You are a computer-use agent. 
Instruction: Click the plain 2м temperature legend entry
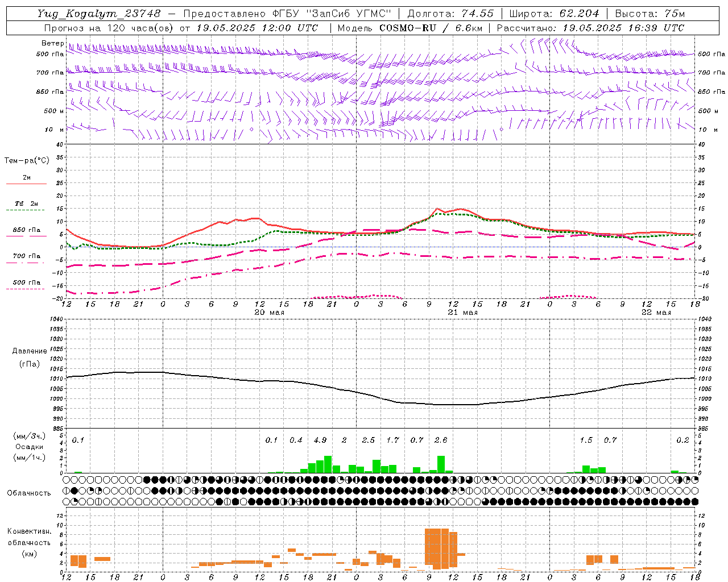coord(27,177)
